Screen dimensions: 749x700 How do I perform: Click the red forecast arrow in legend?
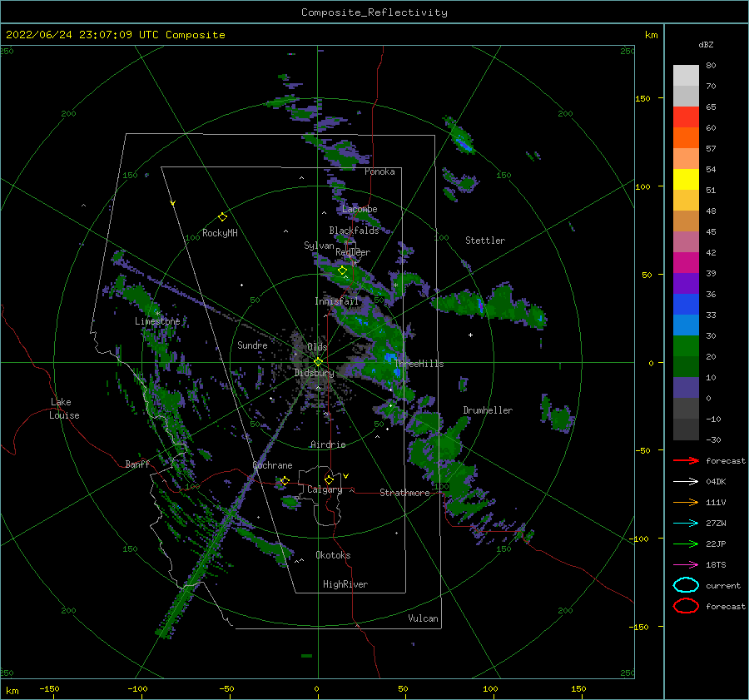click(x=686, y=460)
